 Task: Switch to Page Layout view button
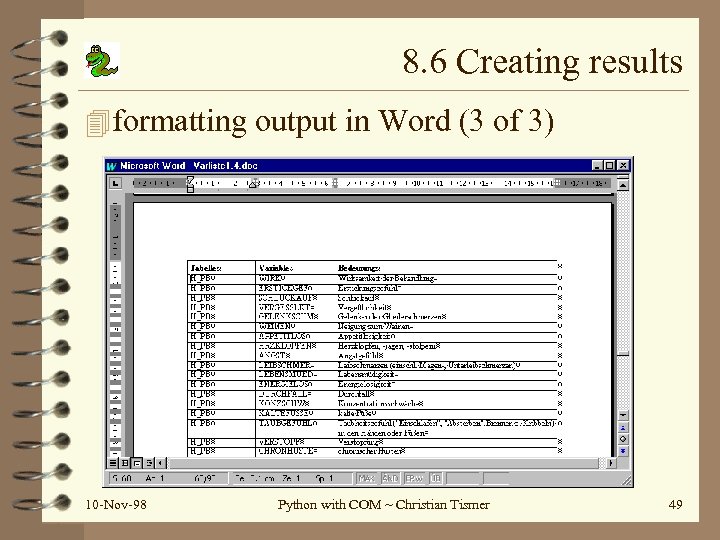coord(136,463)
